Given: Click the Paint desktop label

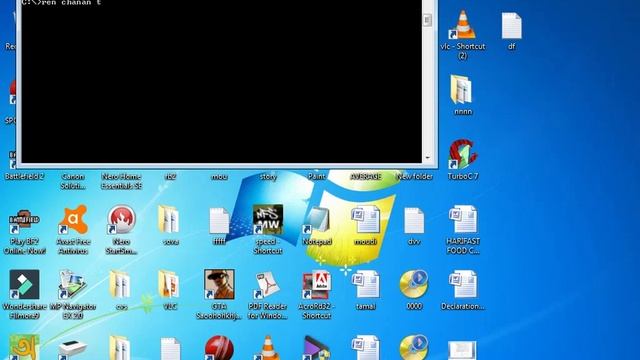Looking at the screenshot, I should (x=316, y=177).
